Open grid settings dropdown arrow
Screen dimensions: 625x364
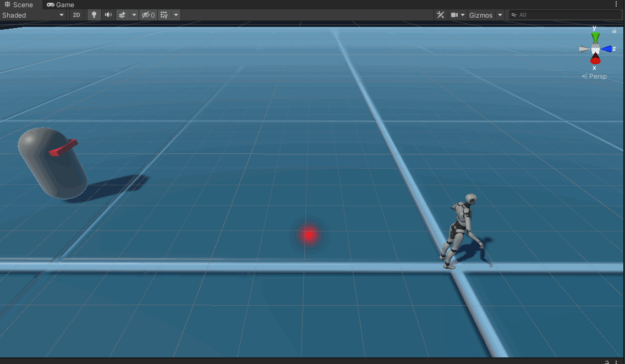(176, 15)
